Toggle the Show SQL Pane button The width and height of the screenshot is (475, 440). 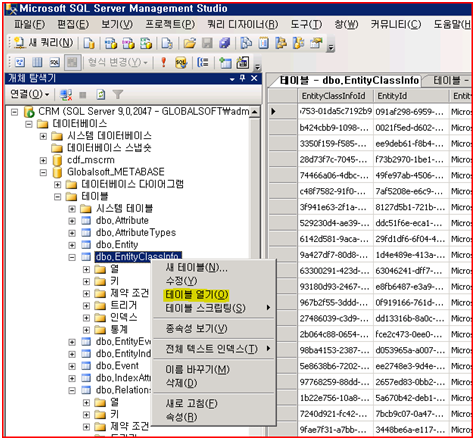[55, 62]
